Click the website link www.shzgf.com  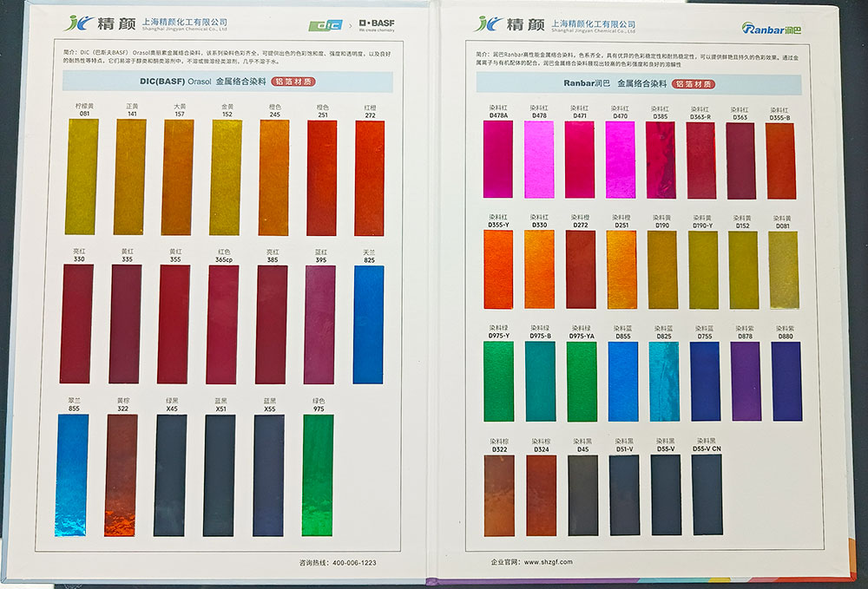pyautogui.click(x=547, y=562)
